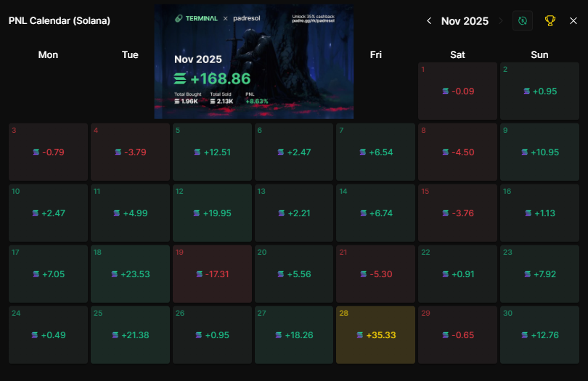Screen dimensions: 588x381
Task: Select November 26 cell showing +0.95
Action: pyautogui.click(x=212, y=335)
